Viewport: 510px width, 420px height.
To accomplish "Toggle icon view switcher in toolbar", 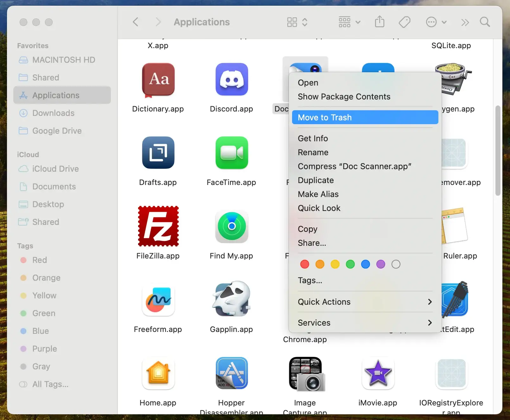I will click(297, 22).
